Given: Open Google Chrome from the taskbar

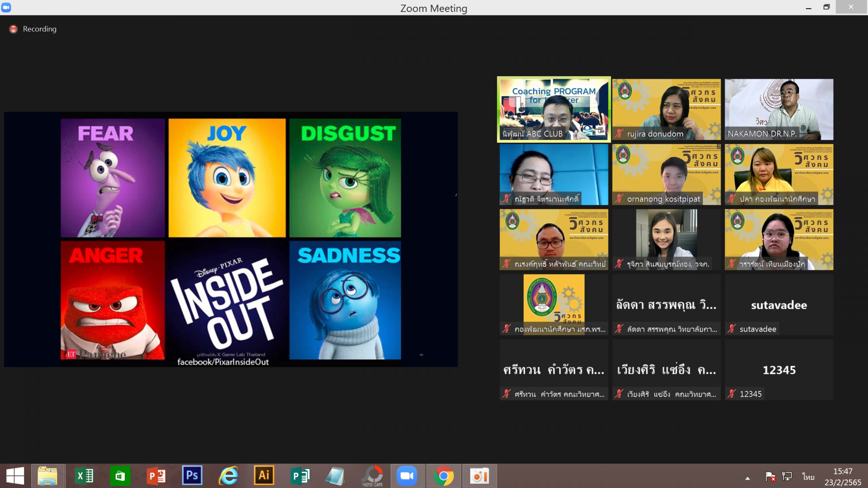Looking at the screenshot, I should (x=443, y=476).
